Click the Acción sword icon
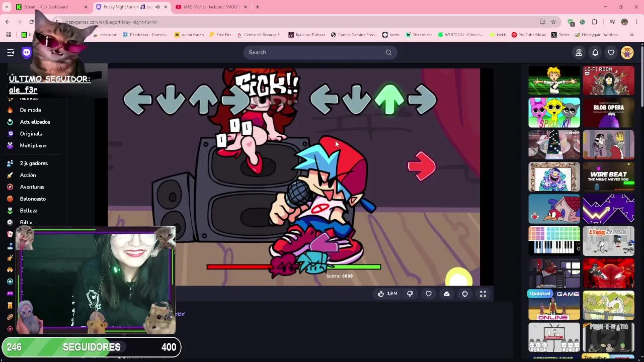The image size is (644, 362). pos(10,175)
